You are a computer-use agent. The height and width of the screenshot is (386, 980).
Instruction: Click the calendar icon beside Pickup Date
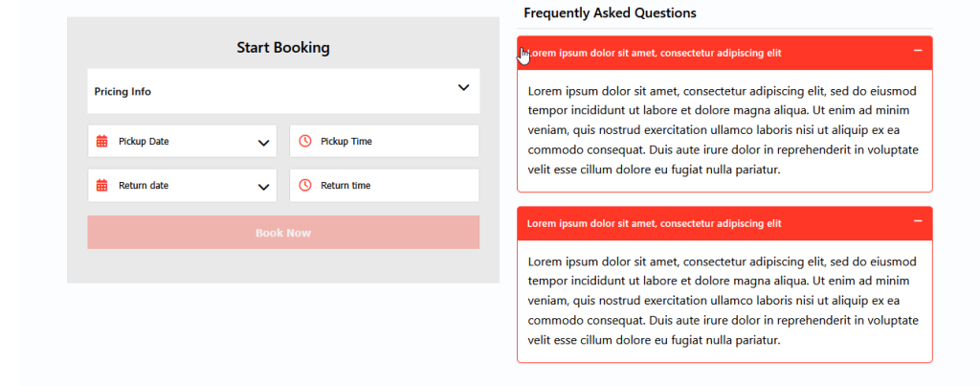[102, 142]
